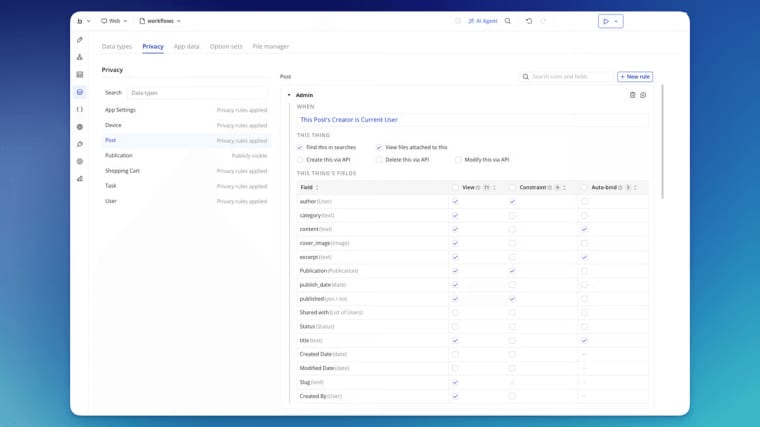Open the Plugins circle icon in sidebar
Image resolution: width=760 pixels, height=427 pixels.
pos(80,127)
